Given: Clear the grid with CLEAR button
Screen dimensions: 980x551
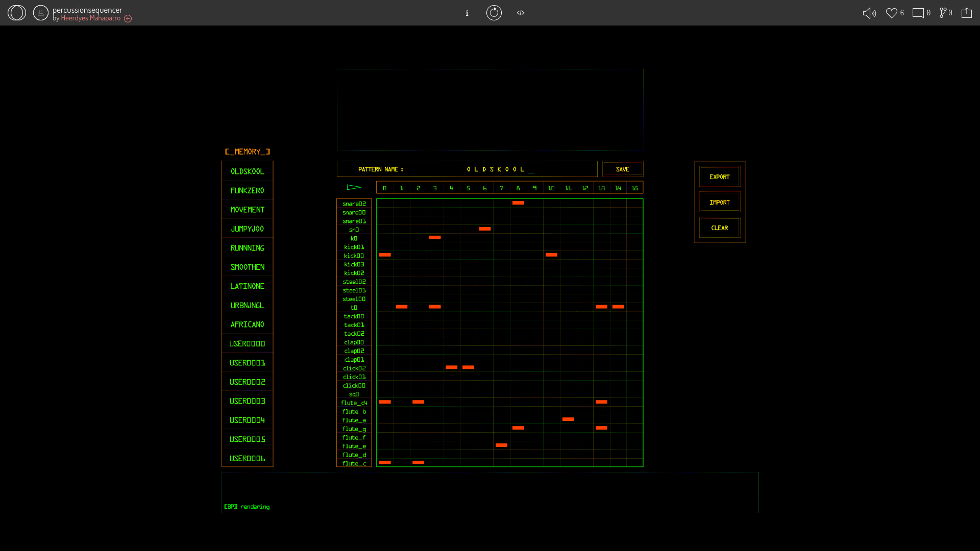Looking at the screenshot, I should (720, 228).
